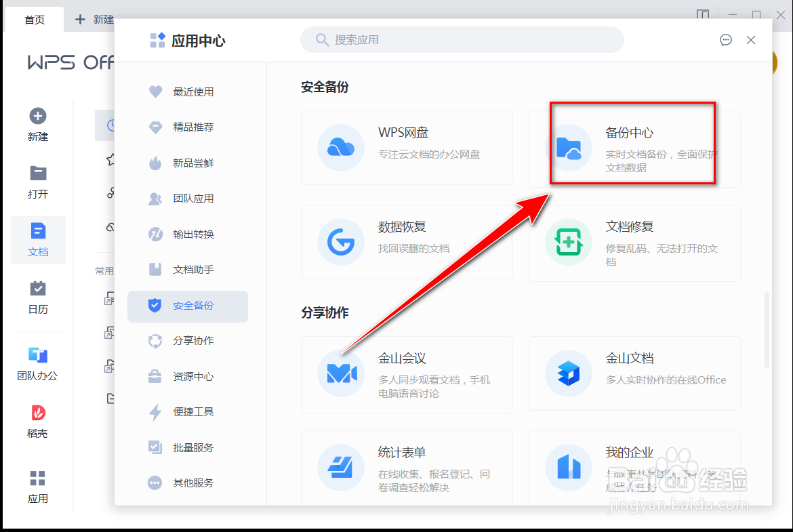Open the 金山会议 meeting app
Screen dimensions: 793x532
(x=407, y=375)
